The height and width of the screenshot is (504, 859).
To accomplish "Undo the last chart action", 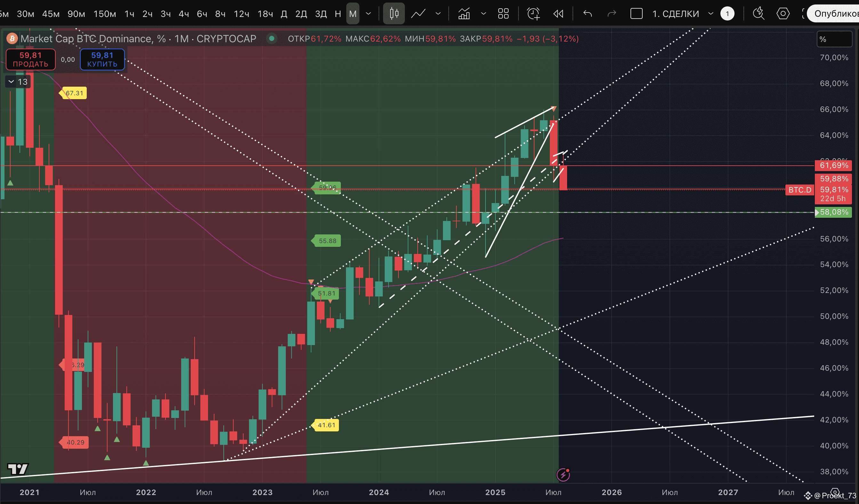I will (587, 14).
